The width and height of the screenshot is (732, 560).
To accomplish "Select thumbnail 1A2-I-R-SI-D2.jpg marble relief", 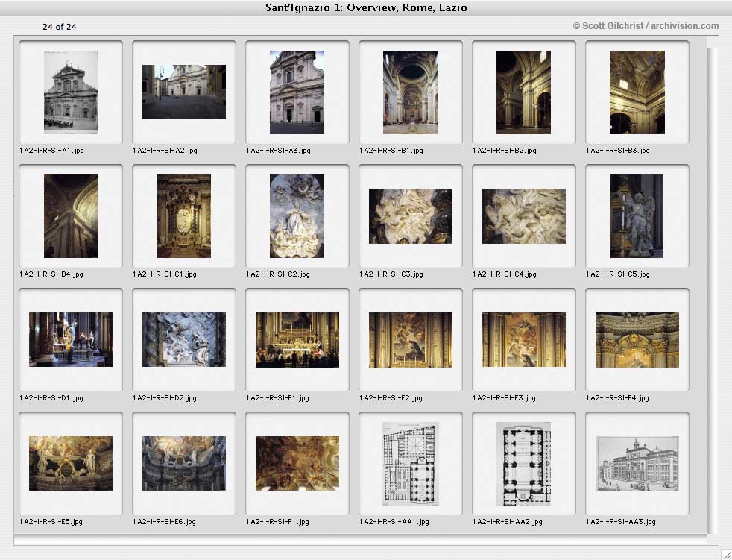I will click(184, 339).
